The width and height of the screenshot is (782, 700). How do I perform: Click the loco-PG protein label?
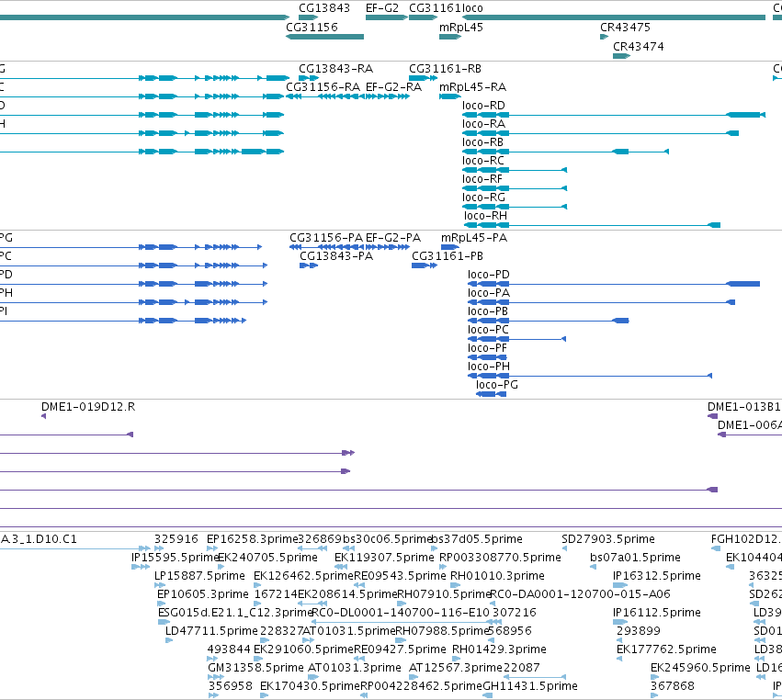tap(497, 385)
